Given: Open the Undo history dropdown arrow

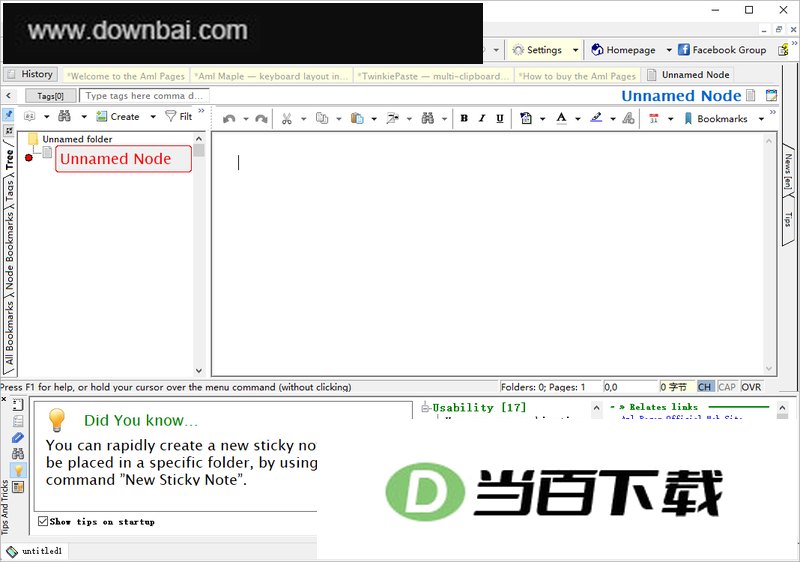Looking at the screenshot, I should (245, 119).
